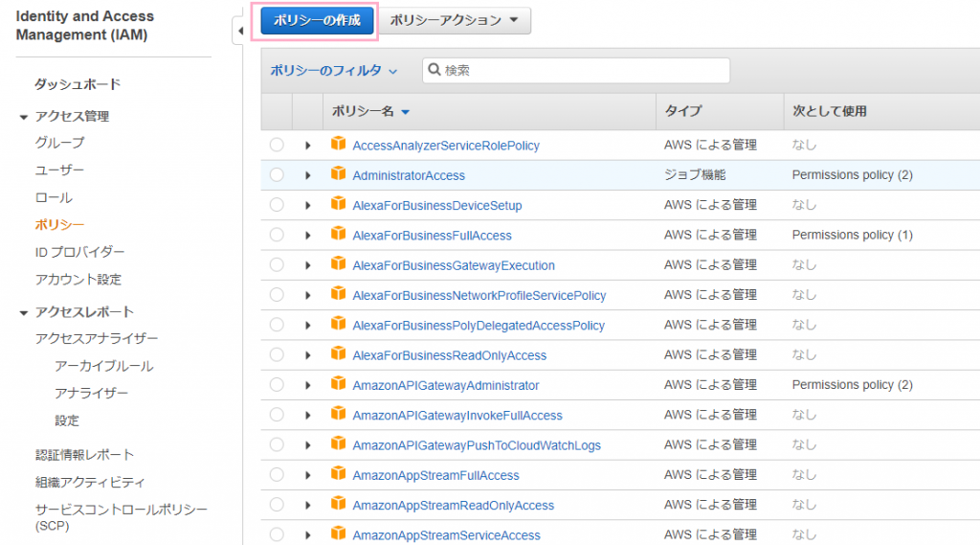Click the policy icon beside AlexaForBusinessFullAccess
Viewport: 980px width, 545px height.
pos(338,234)
